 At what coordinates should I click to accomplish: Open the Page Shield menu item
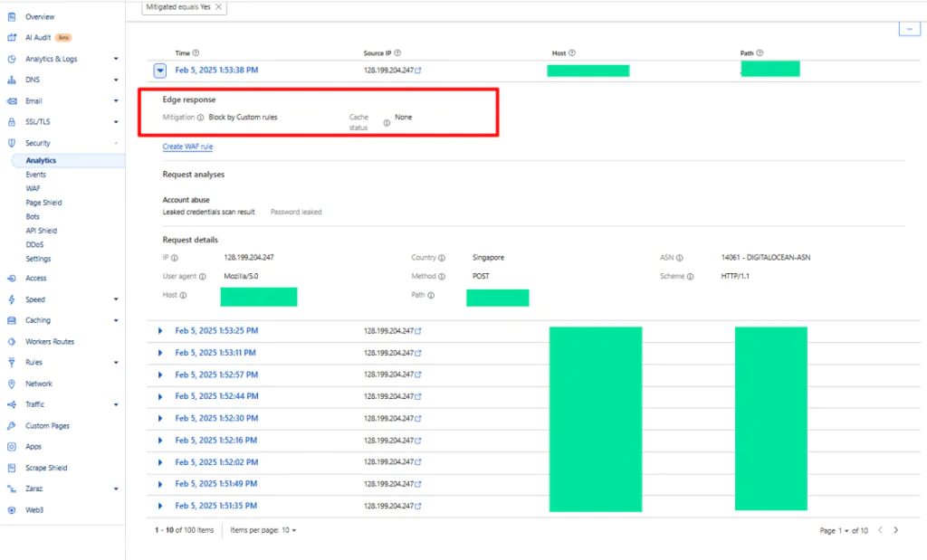(x=43, y=203)
